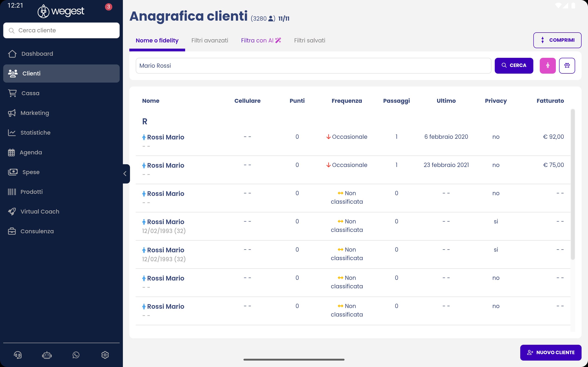Open the headset support icon

click(18, 355)
